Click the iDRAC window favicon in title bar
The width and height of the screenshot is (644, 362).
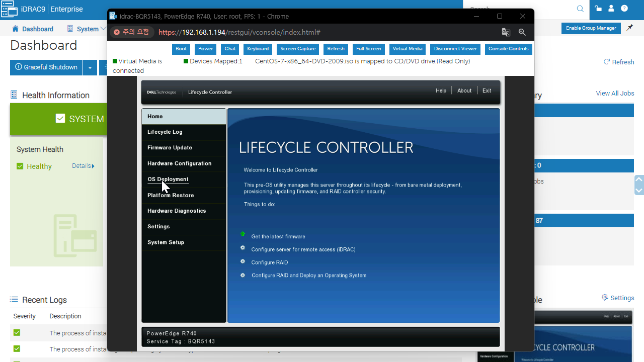(114, 16)
